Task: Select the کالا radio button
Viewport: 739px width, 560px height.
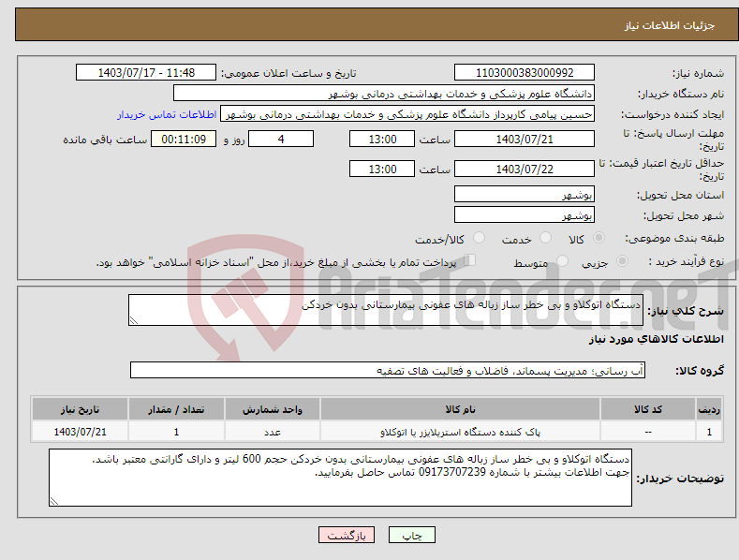Action: coord(599,238)
